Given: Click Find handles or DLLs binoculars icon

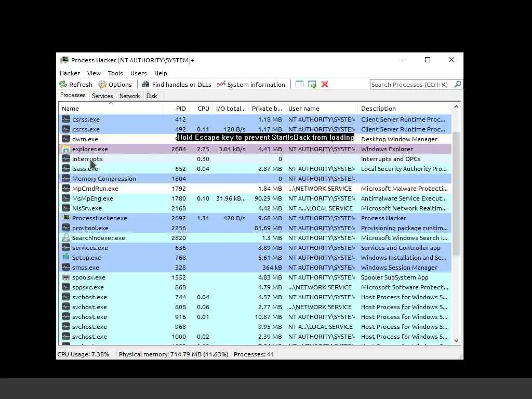Looking at the screenshot, I should click(145, 85).
